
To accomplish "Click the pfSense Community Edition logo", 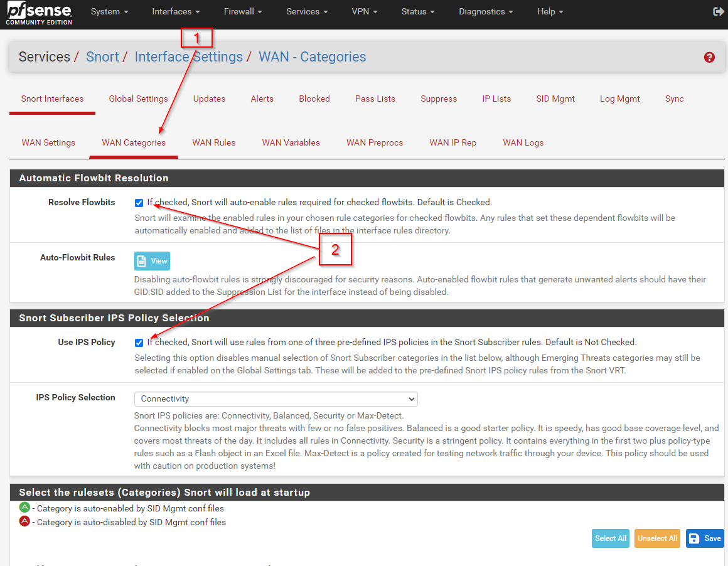I will coord(39,13).
